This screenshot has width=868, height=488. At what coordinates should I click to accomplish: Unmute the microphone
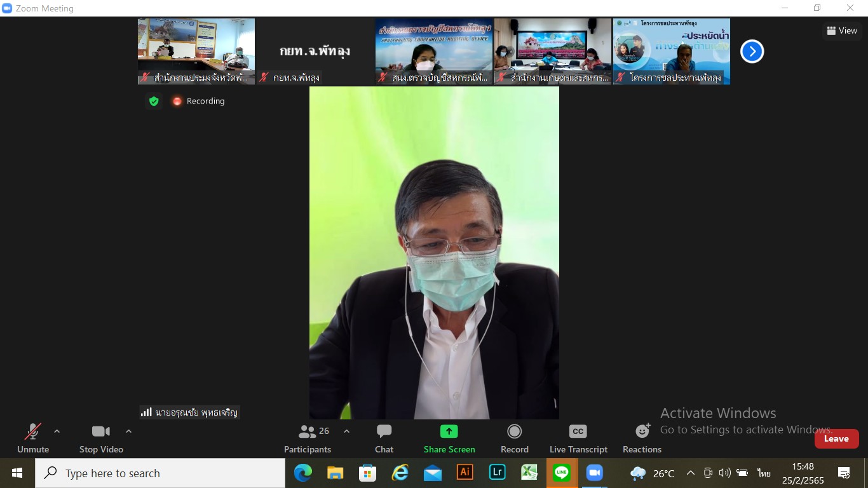[33, 438]
